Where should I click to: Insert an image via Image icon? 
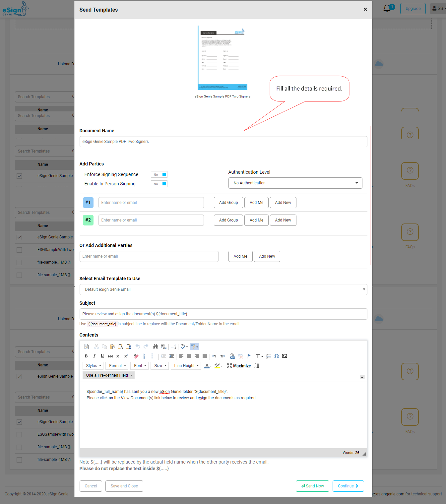285,356
